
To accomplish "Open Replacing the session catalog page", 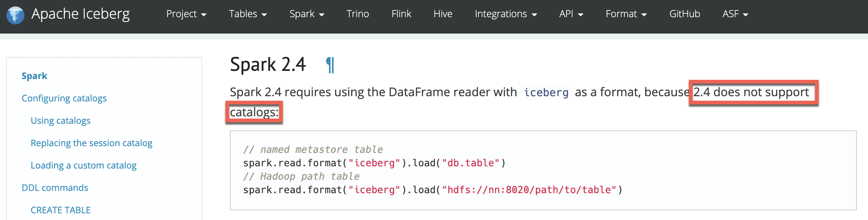I will 92,143.
